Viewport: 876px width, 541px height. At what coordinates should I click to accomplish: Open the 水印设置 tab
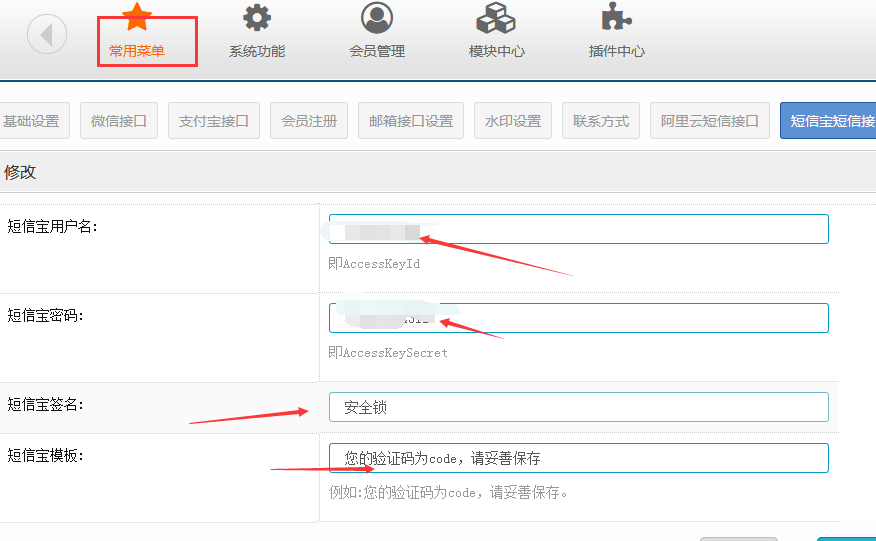click(x=513, y=121)
